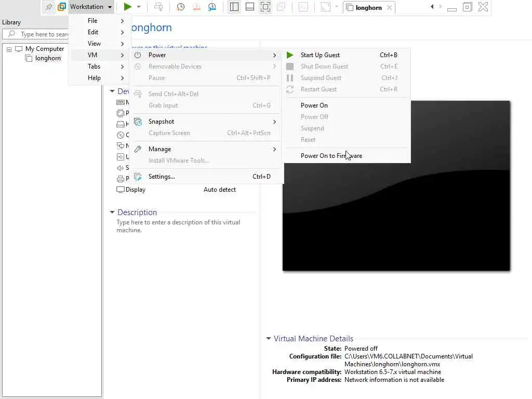Open the stretch options dropdown arrow
This screenshot has width=532, height=399.
point(336,7)
